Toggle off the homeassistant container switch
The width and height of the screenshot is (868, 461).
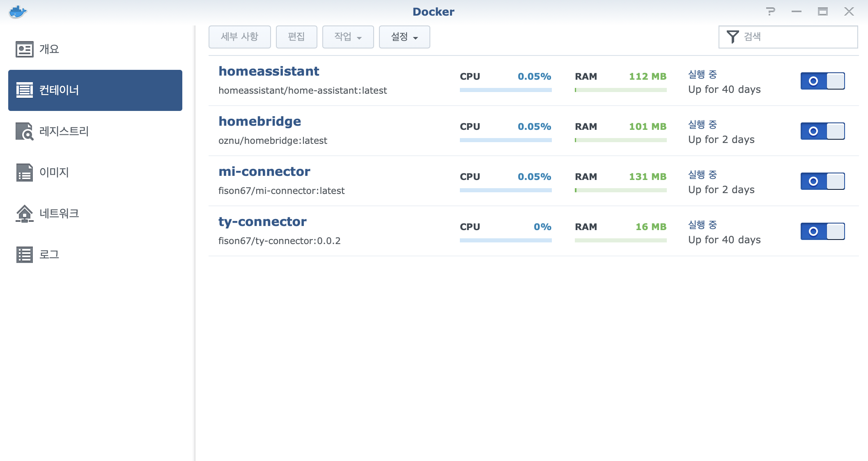(x=822, y=81)
